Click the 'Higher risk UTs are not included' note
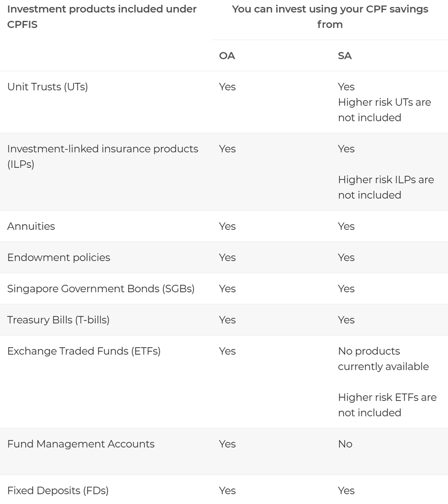This screenshot has height=504, width=448. 384,110
